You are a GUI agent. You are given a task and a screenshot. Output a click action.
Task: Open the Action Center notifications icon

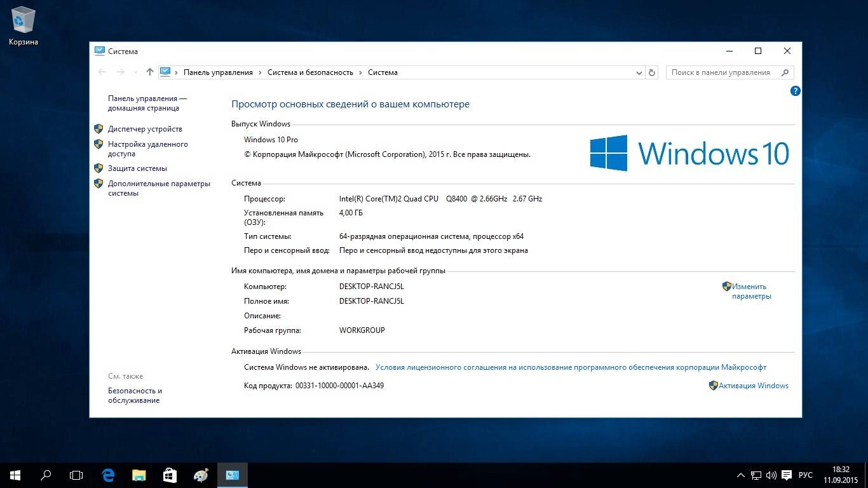click(787, 475)
